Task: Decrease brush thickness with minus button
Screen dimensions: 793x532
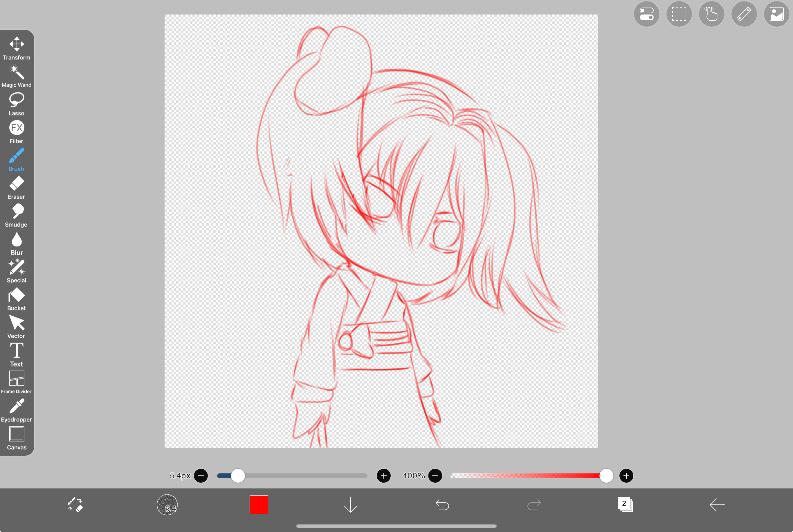Action: 201,476
